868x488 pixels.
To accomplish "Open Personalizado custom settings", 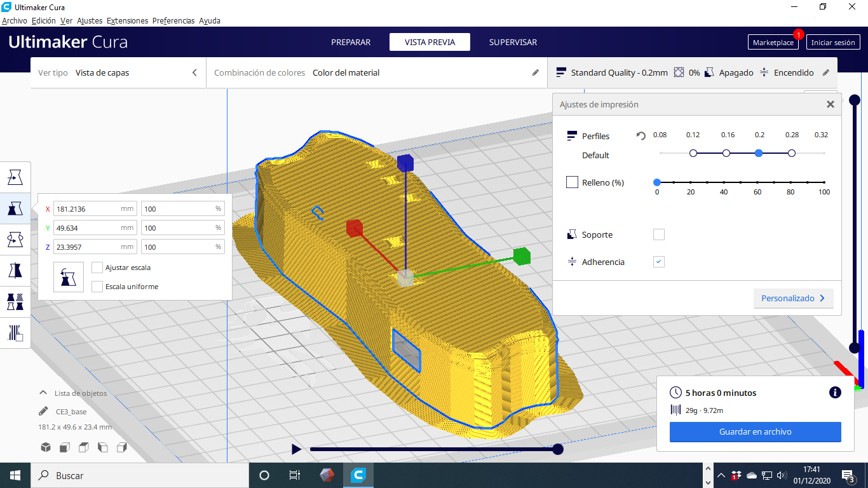I will coord(793,298).
